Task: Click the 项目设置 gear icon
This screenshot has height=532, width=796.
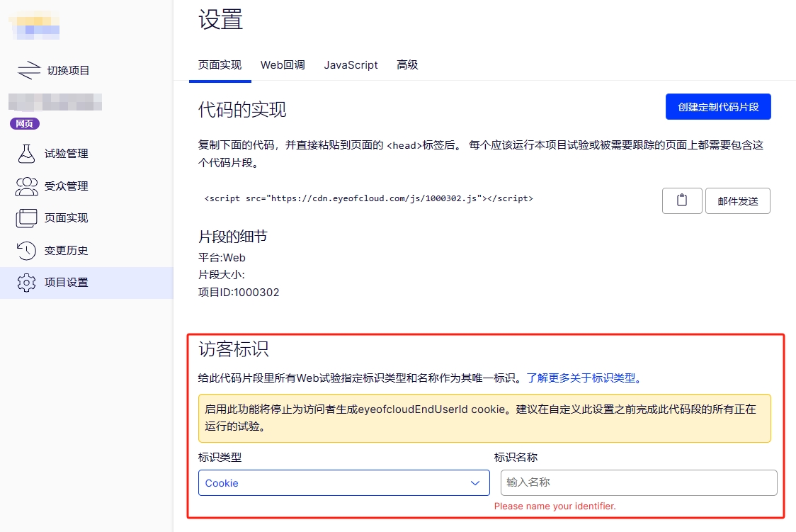Action: [26, 283]
